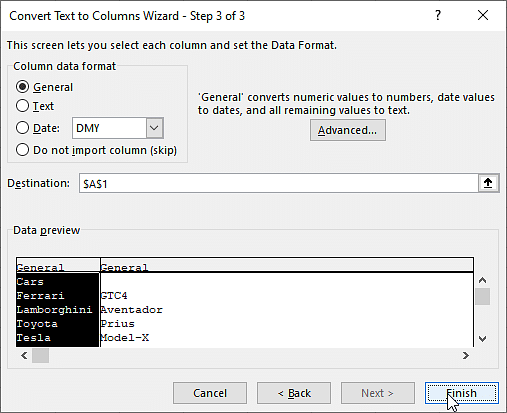
Task: Click the Cars cell in preview
Action: point(30,282)
